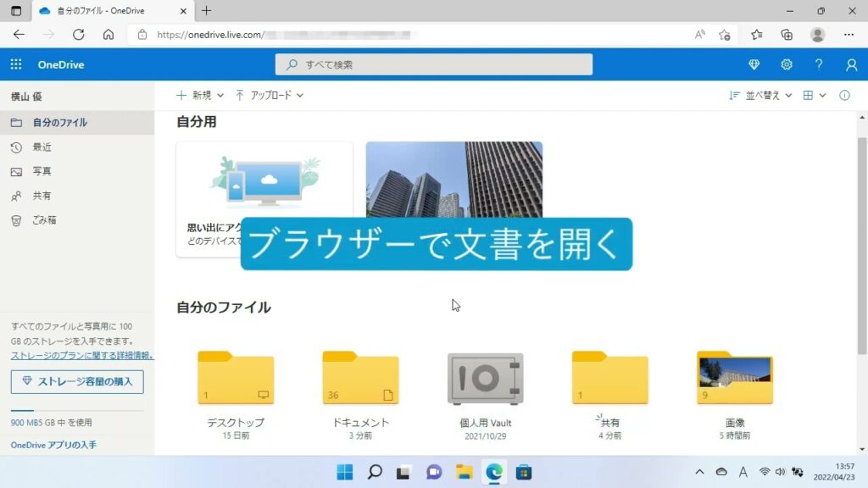Open the view options grid dropdown
This screenshot has height=488, width=868.
(815, 95)
